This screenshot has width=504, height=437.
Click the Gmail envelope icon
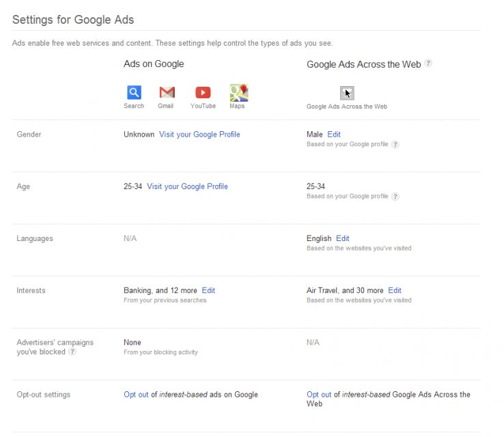[167, 92]
